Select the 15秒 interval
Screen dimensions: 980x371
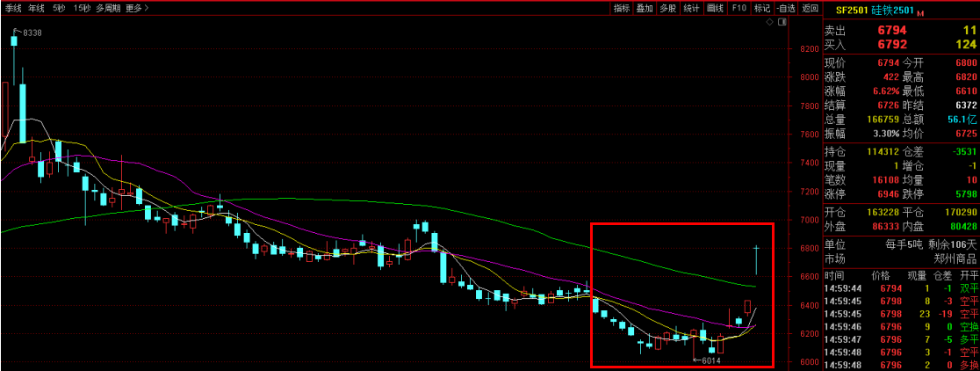(82, 8)
